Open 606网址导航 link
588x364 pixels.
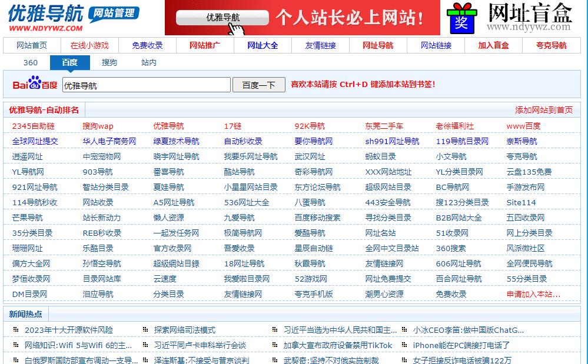pyautogui.click(x=459, y=263)
